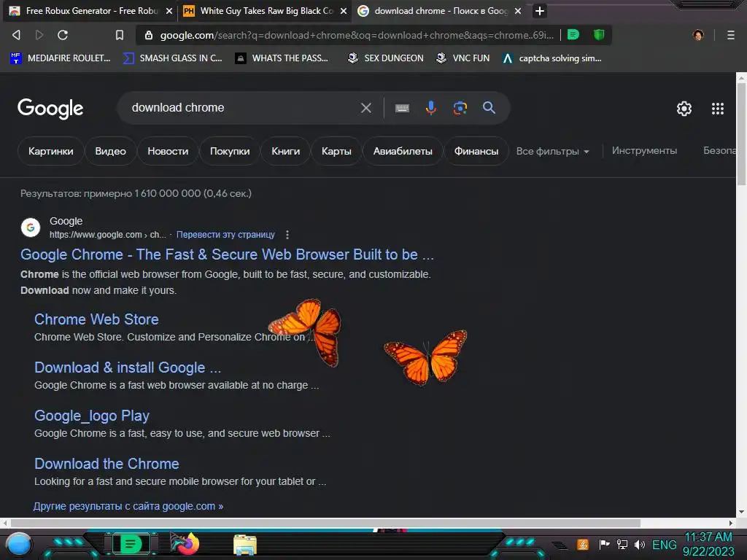This screenshot has height=560, width=747.
Task: Open the MEDIAFIRE ROULET... bookmark
Action: (x=61, y=58)
